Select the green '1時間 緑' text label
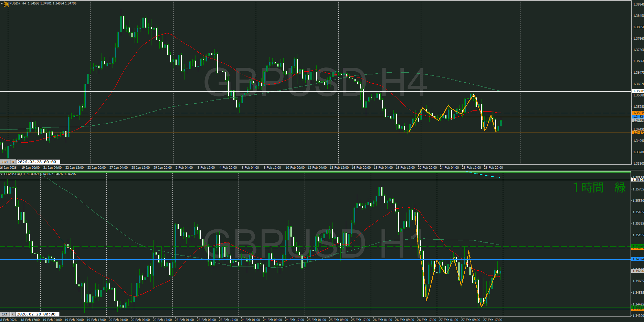The image size is (644, 322). click(599, 188)
